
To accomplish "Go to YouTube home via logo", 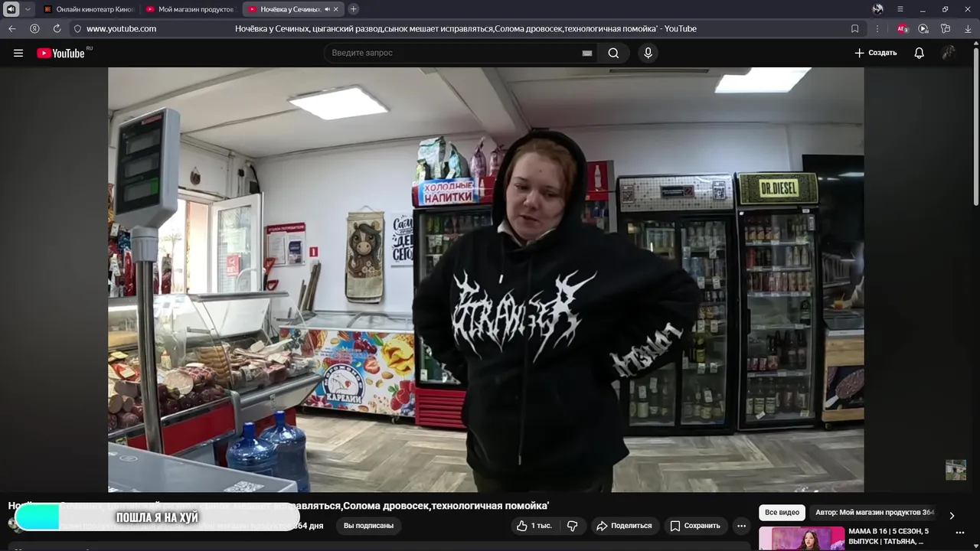I will click(60, 53).
